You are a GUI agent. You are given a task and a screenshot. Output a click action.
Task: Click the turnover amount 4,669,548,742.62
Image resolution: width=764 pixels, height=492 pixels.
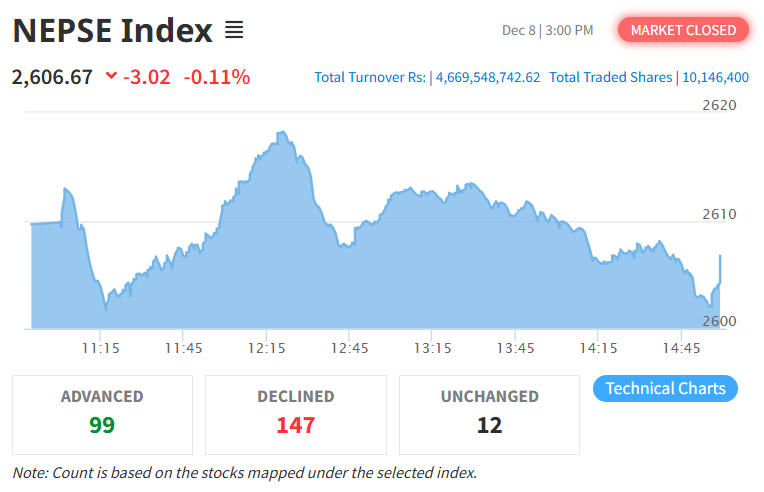[488, 77]
